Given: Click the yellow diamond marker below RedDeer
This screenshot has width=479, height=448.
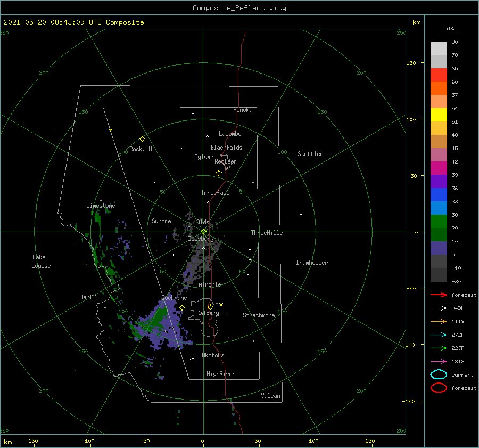Looking at the screenshot, I should (219, 173).
